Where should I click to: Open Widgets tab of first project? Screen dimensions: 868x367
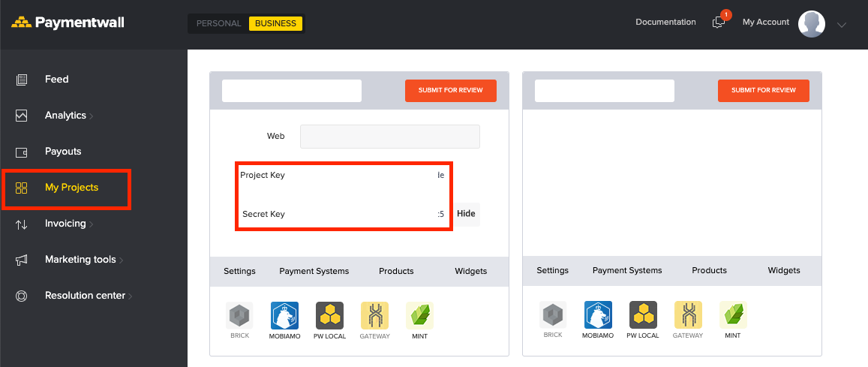coord(471,271)
